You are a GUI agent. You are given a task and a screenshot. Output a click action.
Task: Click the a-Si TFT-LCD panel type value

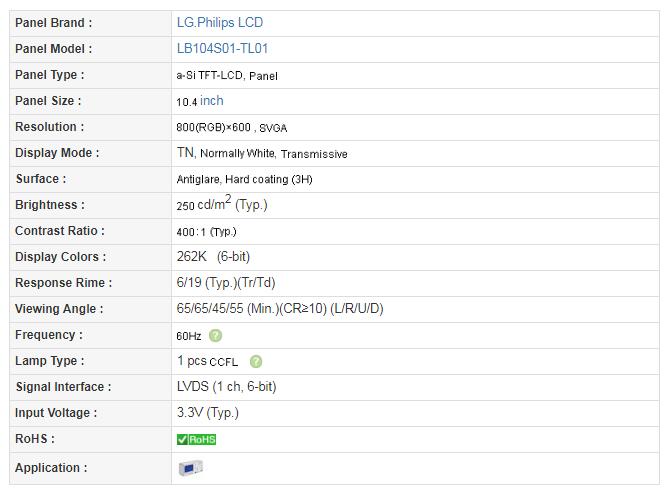(x=226, y=75)
